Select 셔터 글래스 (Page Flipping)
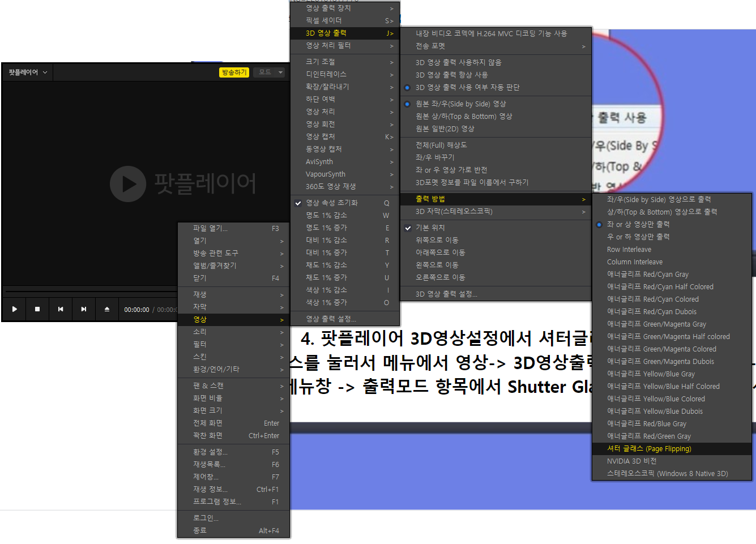The image size is (756, 544). coord(672,449)
